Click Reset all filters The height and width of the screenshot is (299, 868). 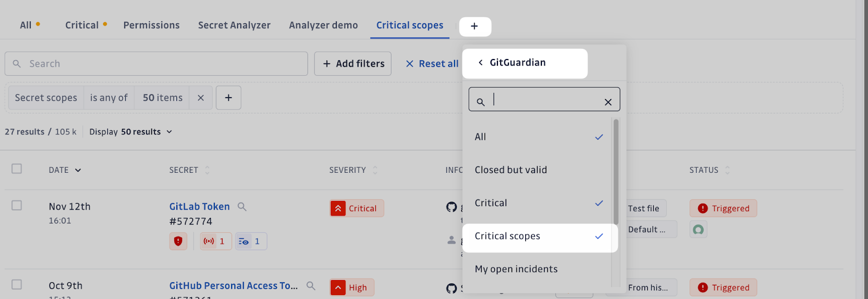432,64
